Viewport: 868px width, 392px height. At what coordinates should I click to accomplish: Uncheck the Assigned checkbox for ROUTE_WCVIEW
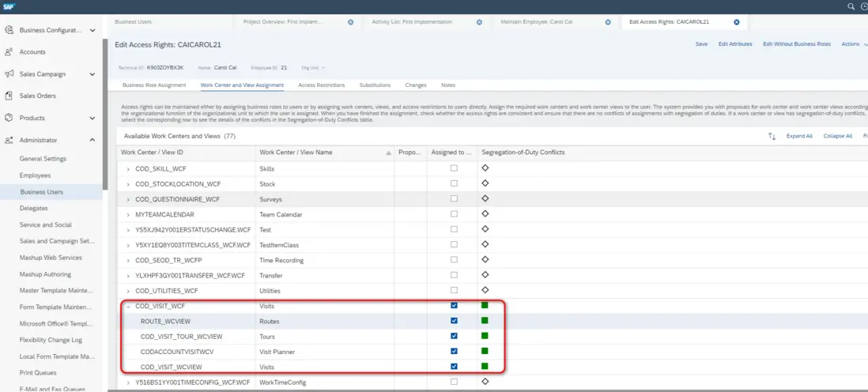[454, 321]
